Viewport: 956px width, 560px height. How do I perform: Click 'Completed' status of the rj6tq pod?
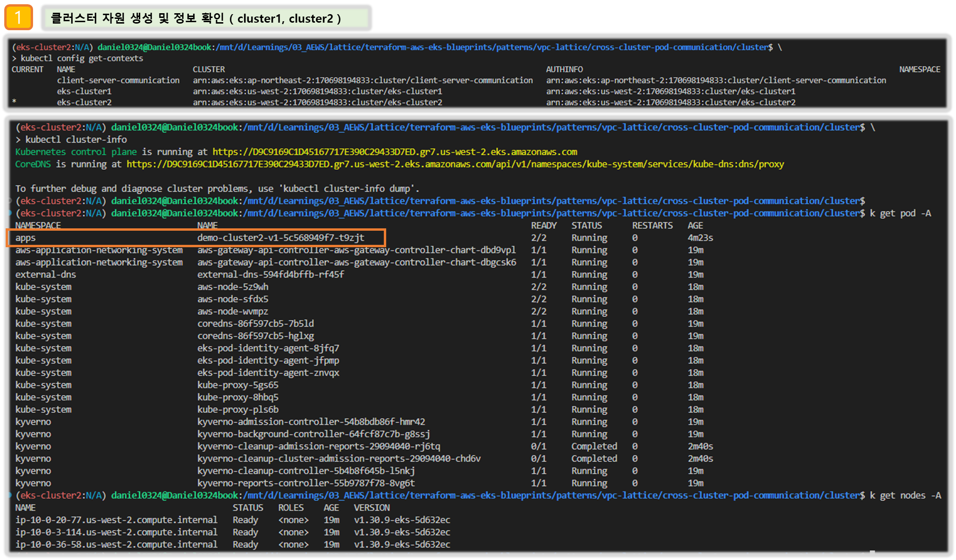pyautogui.click(x=594, y=446)
